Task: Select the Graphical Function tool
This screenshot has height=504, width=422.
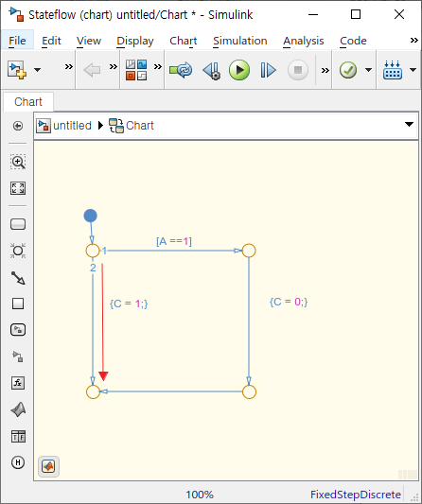Action: coord(18,383)
